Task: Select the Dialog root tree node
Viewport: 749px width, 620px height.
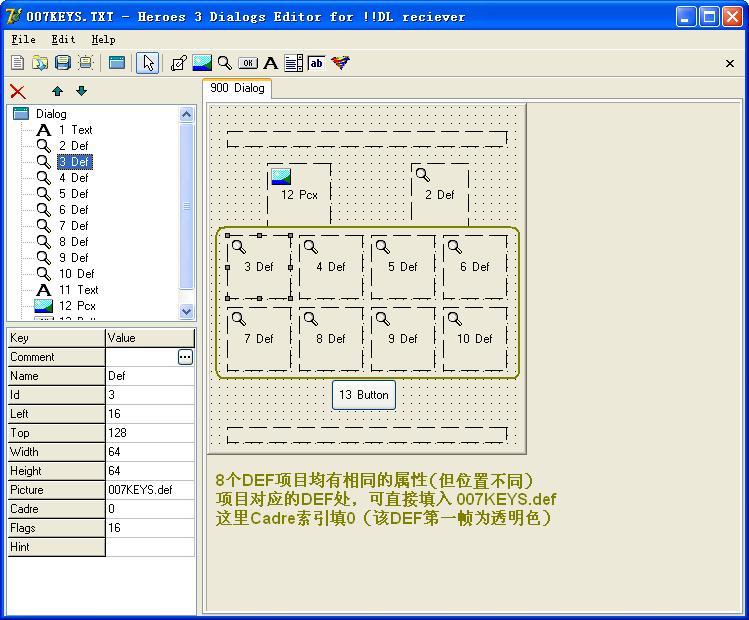Action: pos(51,114)
